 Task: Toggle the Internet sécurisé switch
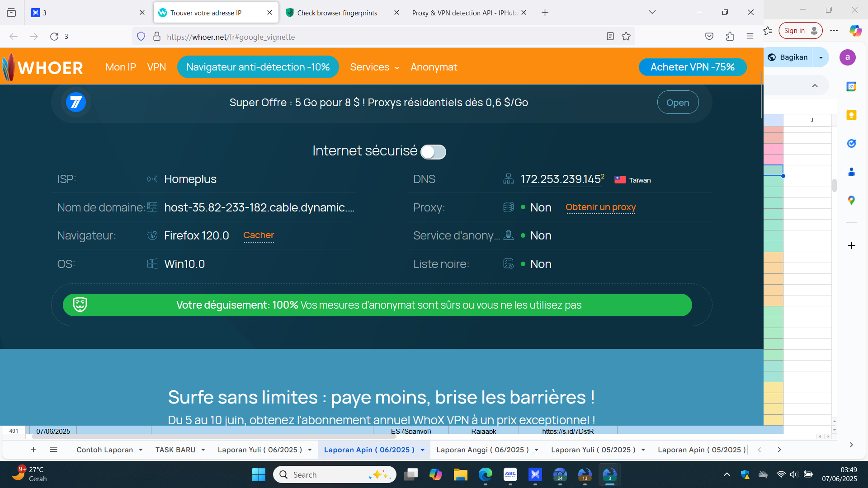tap(433, 152)
